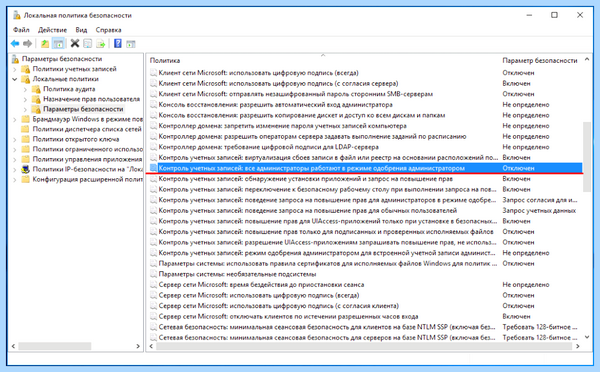Viewport: 600px width, 372px height.
Task: Collapse the Локальные политики node
Action: (15, 79)
